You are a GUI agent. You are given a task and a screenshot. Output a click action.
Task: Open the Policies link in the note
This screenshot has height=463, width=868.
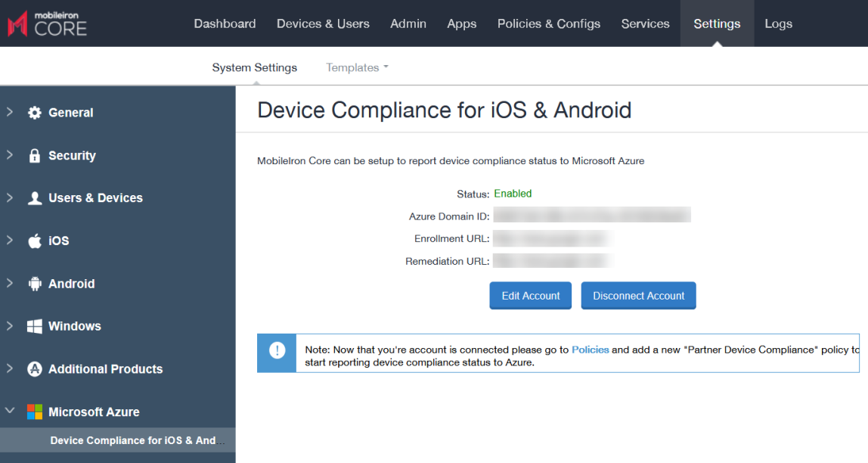591,350
